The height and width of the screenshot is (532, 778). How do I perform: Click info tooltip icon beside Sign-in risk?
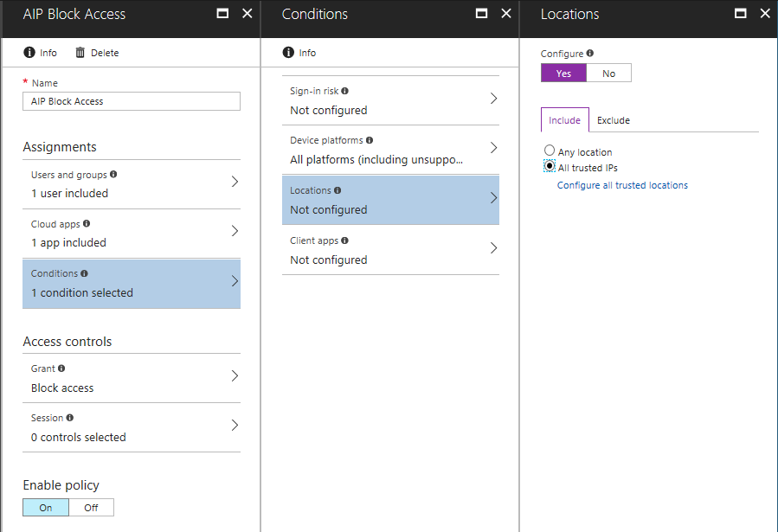[x=344, y=91]
